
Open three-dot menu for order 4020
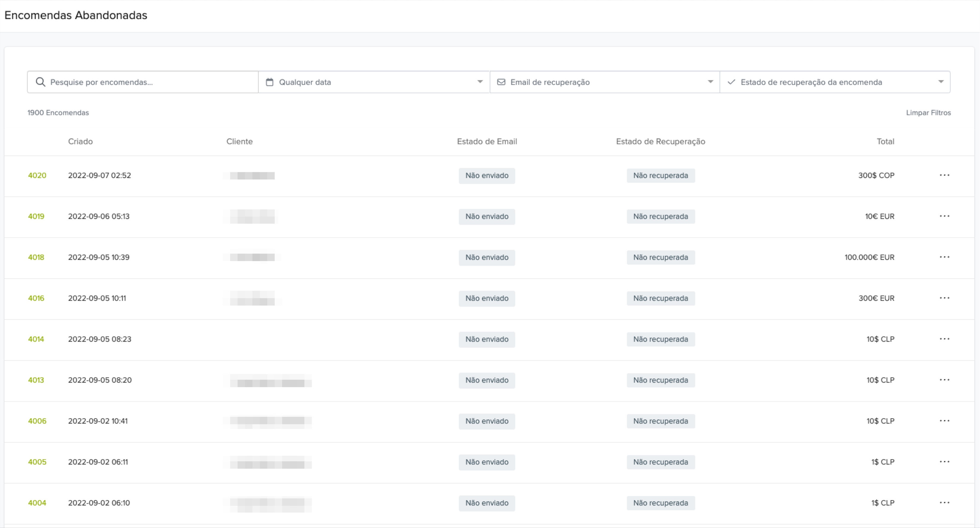tap(944, 175)
